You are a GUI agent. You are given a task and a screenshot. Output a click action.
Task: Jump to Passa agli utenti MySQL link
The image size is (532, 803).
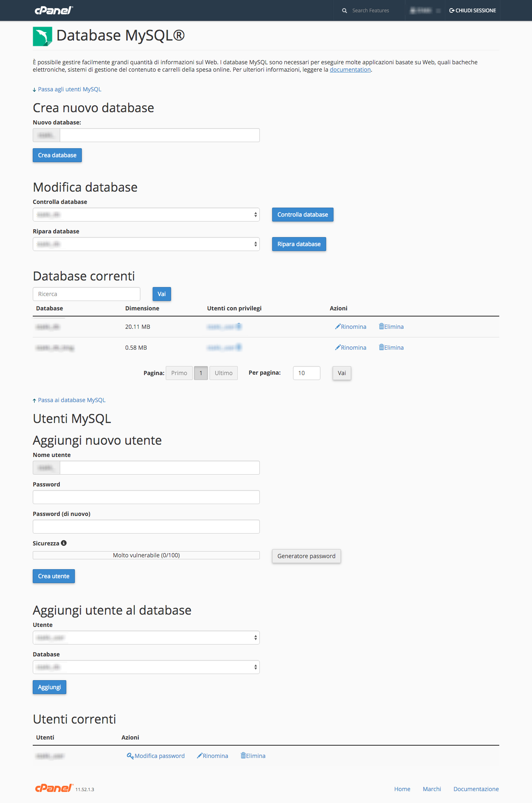pos(69,89)
